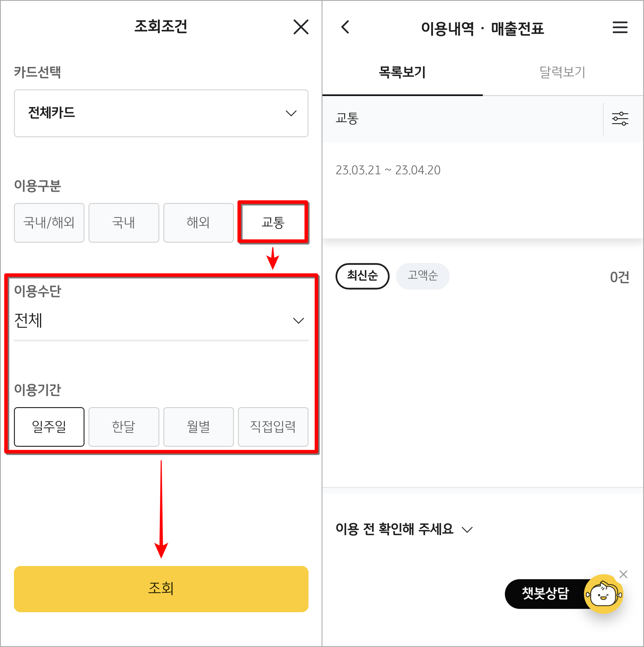Select 최신순 sorting
This screenshot has width=644, height=647.
pos(362,276)
